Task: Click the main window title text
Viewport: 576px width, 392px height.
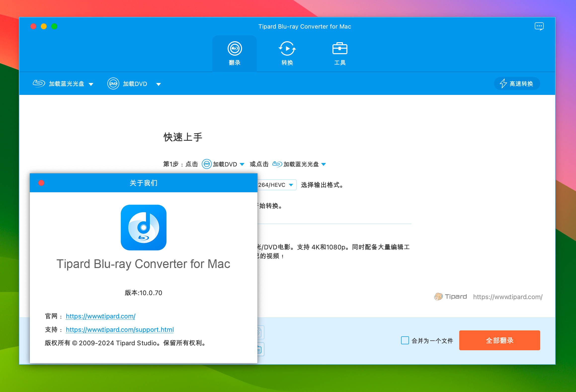Action: click(x=305, y=26)
